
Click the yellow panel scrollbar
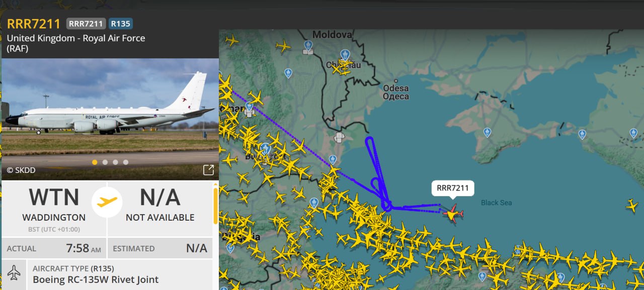(x=216, y=205)
